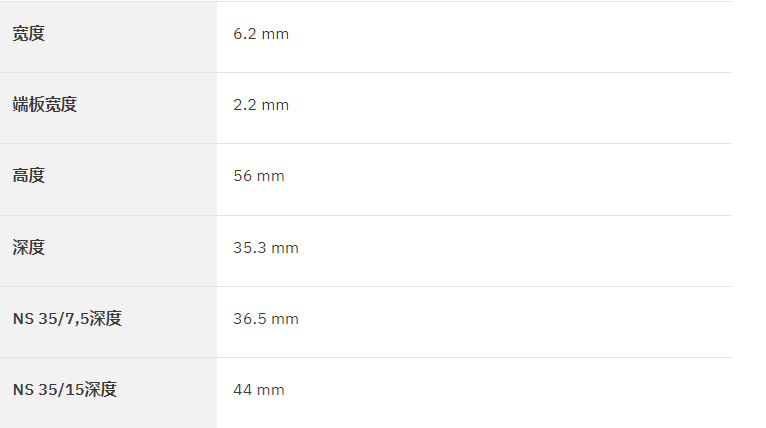
Task: Click the 端板宽度 row label
Action: [45, 105]
